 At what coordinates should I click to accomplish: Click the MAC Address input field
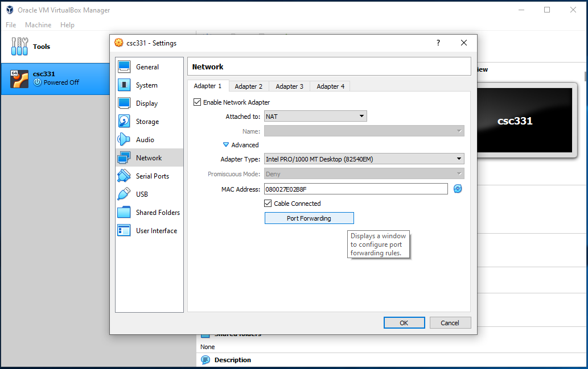[x=356, y=189]
